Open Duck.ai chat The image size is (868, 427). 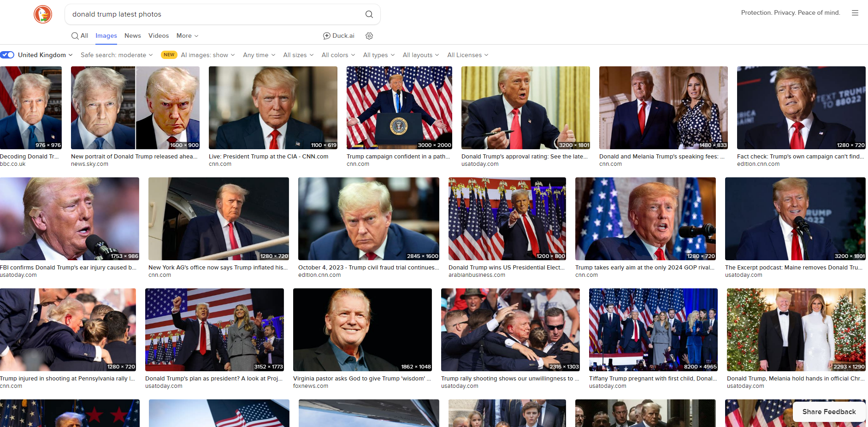pyautogui.click(x=339, y=36)
